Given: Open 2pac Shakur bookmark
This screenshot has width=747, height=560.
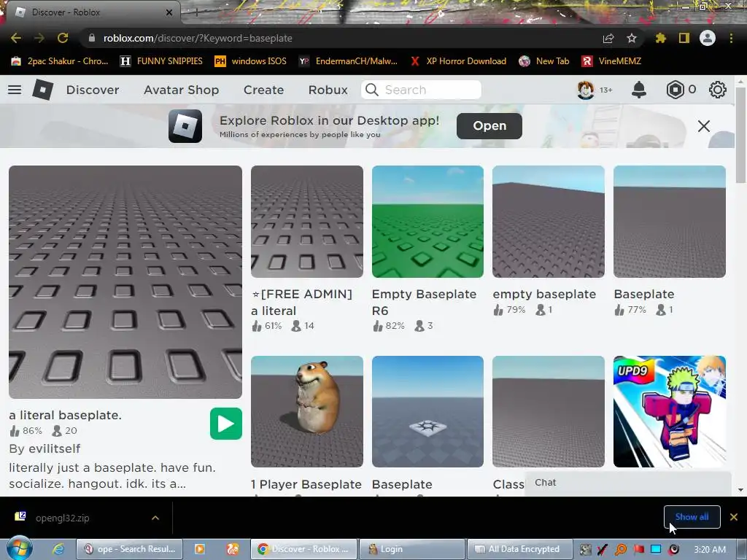Looking at the screenshot, I should coord(60,61).
